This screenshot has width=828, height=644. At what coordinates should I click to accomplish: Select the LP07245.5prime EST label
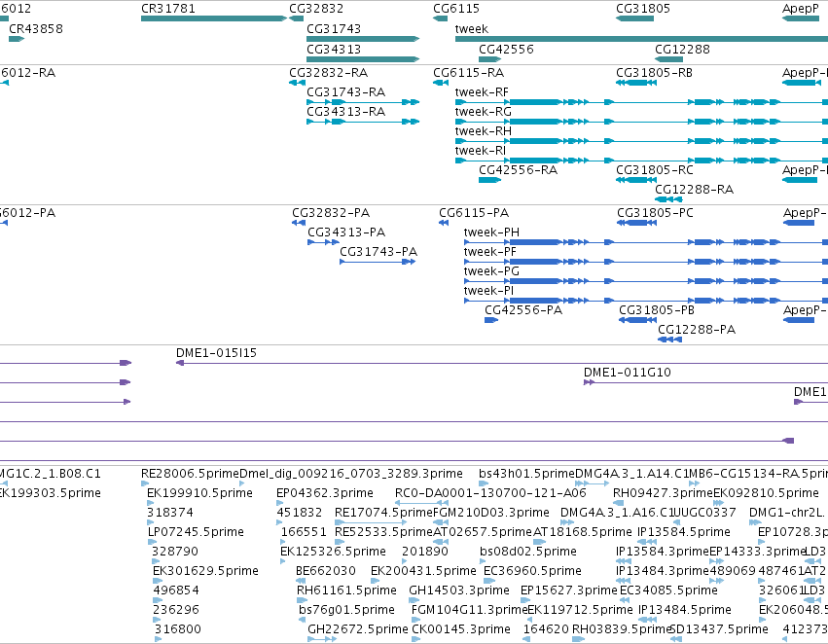196,531
